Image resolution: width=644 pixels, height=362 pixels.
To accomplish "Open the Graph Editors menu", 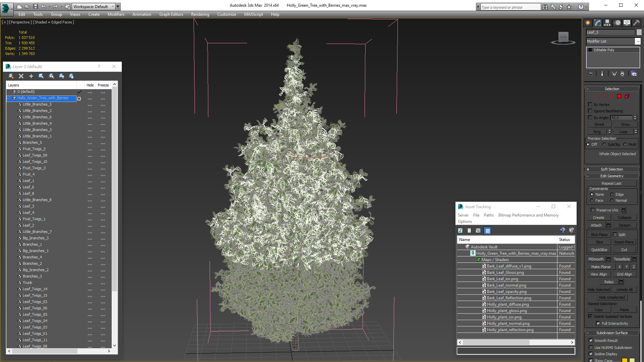I will click(171, 14).
